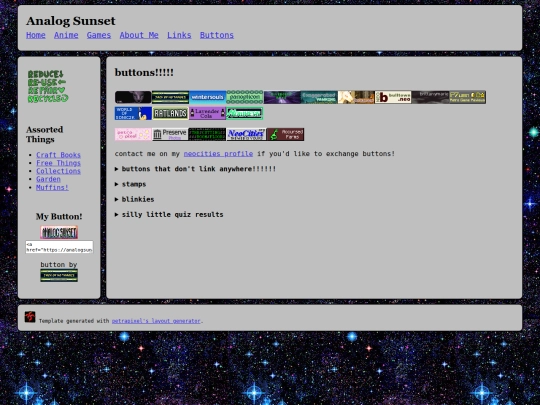The width and height of the screenshot is (540, 405).
Task: Open the RATLANDS button
Action: [170, 113]
